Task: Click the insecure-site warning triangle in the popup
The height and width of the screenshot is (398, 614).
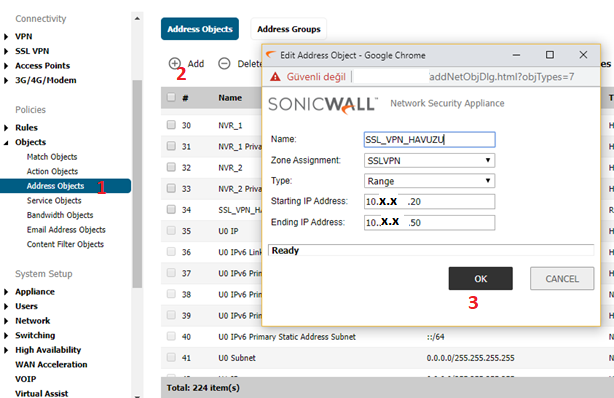Action: coord(275,77)
